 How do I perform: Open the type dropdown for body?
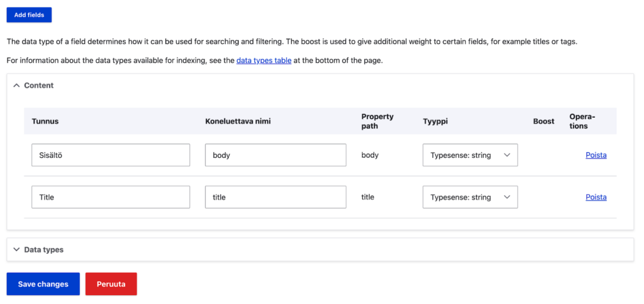point(470,155)
